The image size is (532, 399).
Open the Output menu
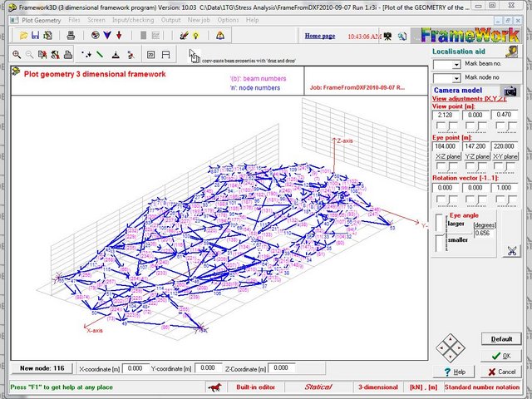point(170,18)
